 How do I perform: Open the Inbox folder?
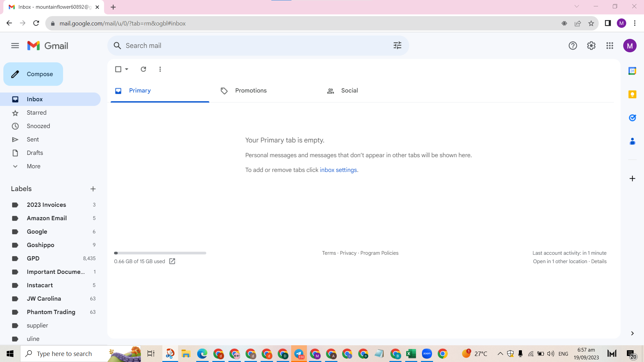tap(50, 99)
